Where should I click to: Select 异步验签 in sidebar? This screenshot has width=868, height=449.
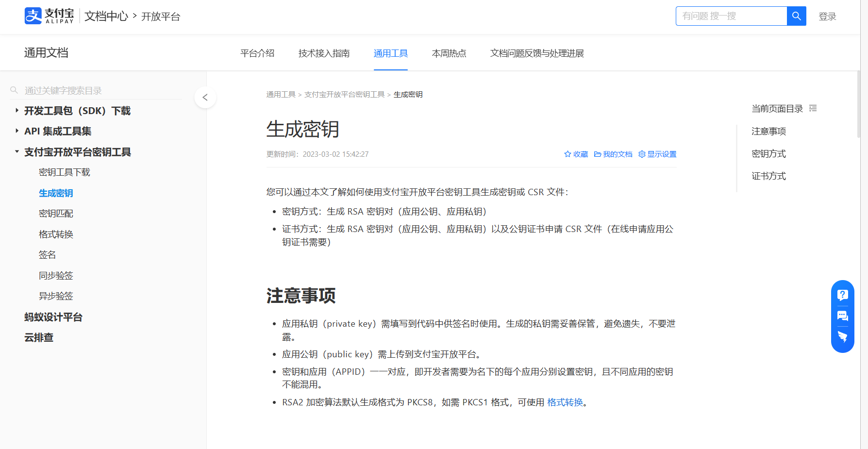click(x=56, y=296)
